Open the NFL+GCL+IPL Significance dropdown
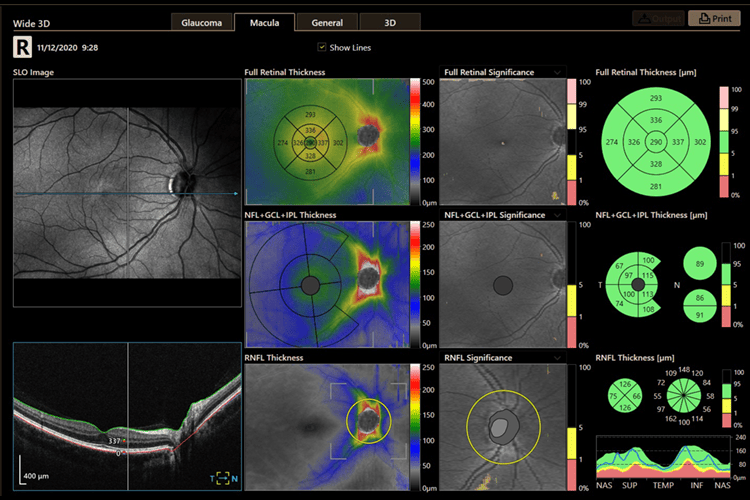Viewport: 750px width, 500px height. pos(556,215)
